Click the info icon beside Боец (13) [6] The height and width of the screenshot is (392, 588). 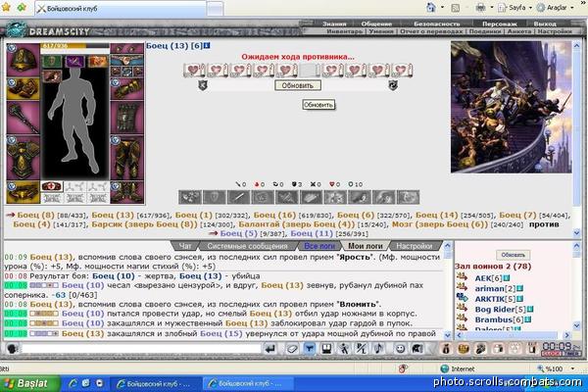207,45
